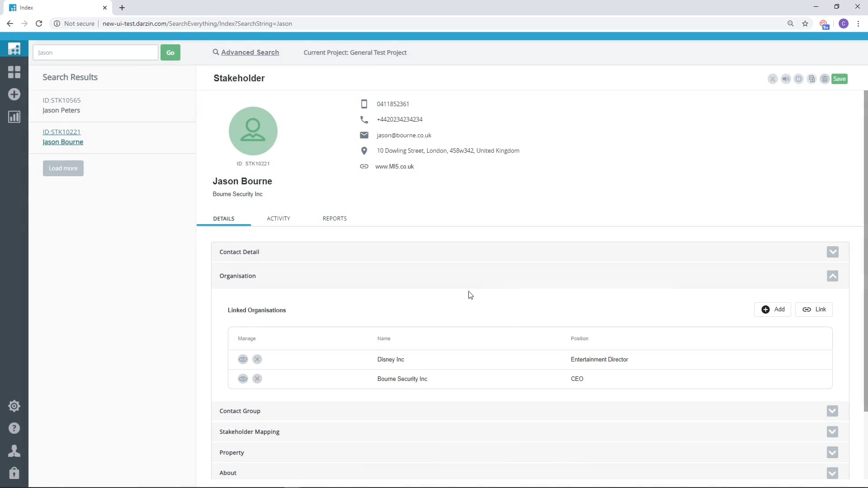Click the Link organisation button
Image resolution: width=868 pixels, height=488 pixels.
[814, 310]
